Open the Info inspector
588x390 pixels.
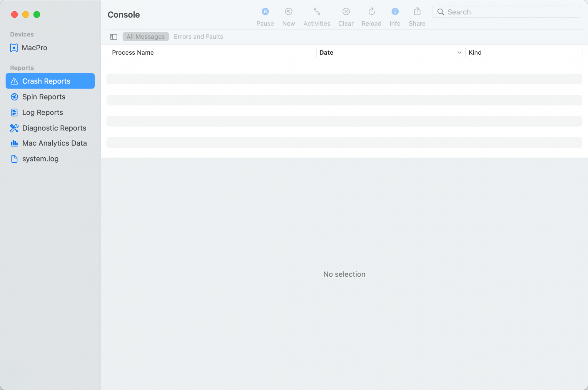[395, 12]
